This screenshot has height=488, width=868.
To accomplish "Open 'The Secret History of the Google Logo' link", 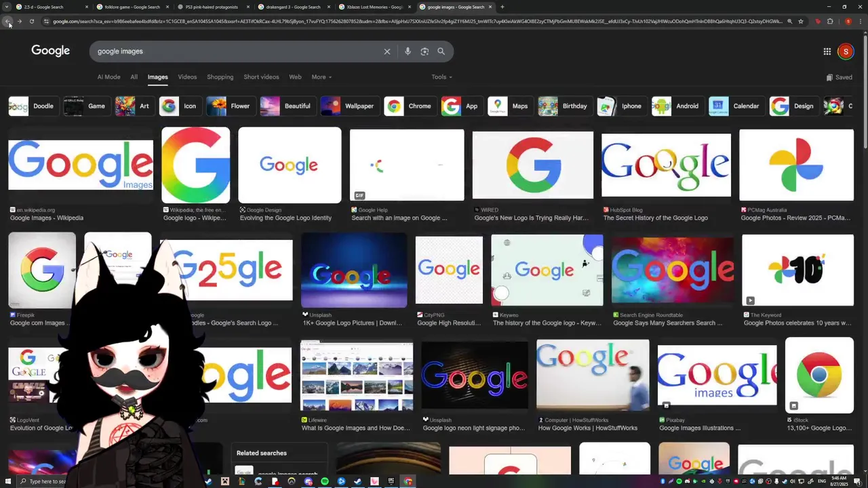I will point(655,218).
